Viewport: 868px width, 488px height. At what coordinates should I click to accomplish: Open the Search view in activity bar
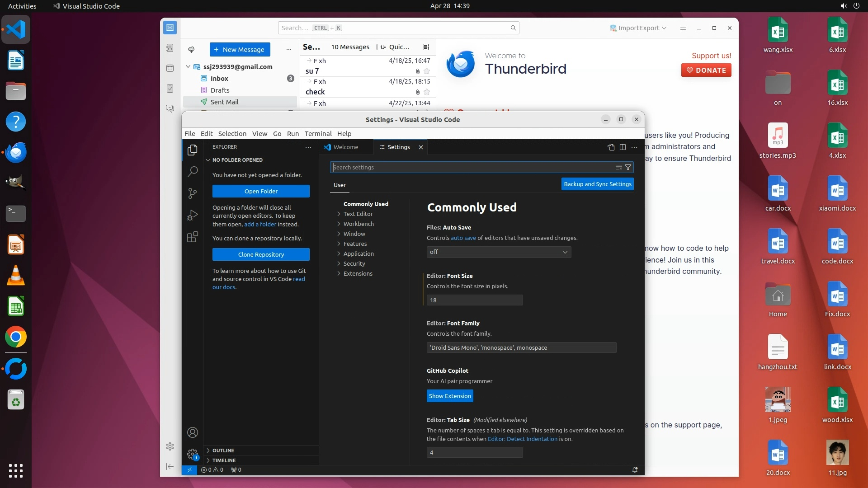(193, 171)
